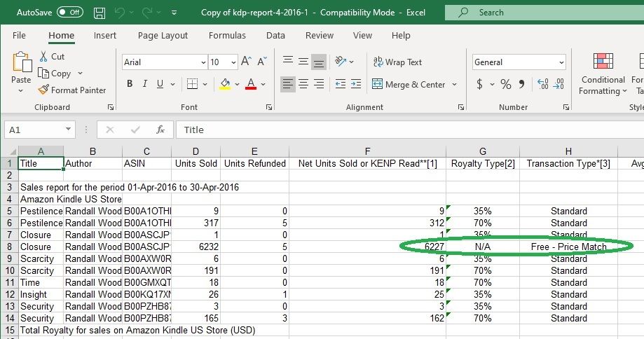This screenshot has width=644, height=339.
Task: Open the Font settings dialog launcher
Action: coord(269,107)
